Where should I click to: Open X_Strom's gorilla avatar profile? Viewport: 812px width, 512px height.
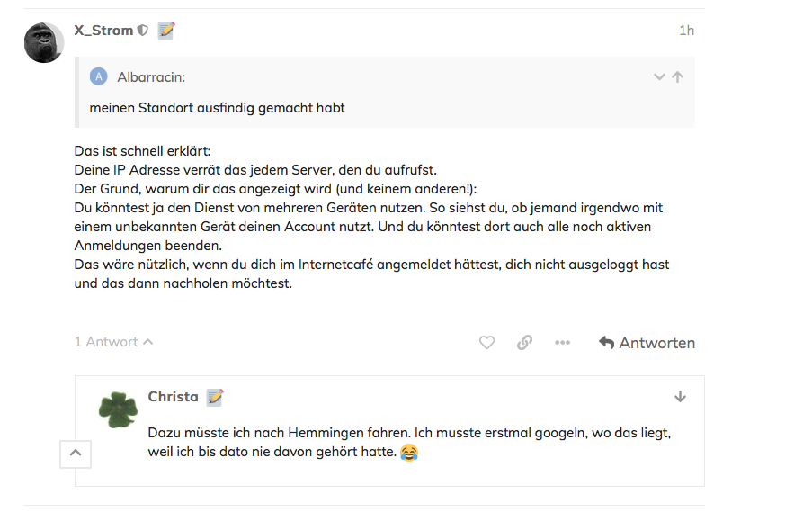[x=44, y=42]
